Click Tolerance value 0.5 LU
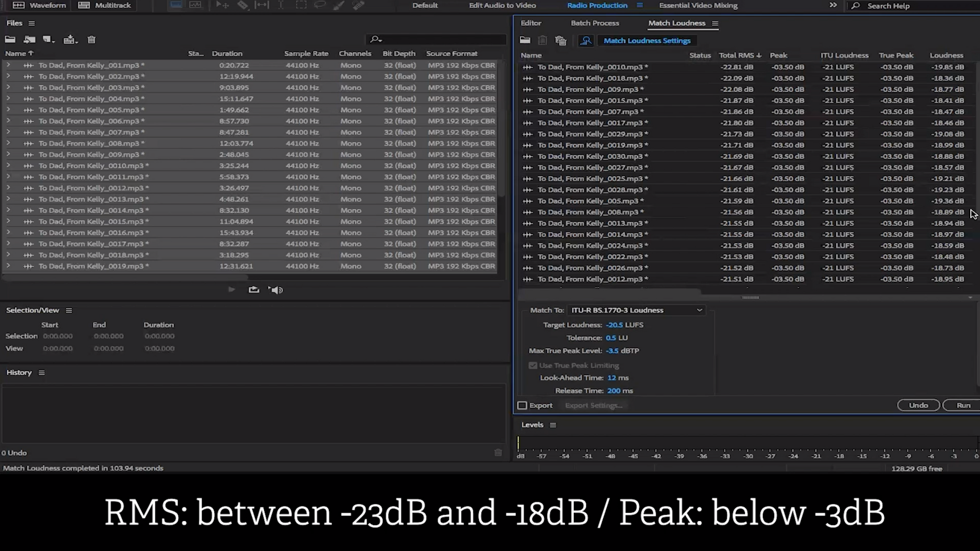The width and height of the screenshot is (980, 551). pos(611,338)
